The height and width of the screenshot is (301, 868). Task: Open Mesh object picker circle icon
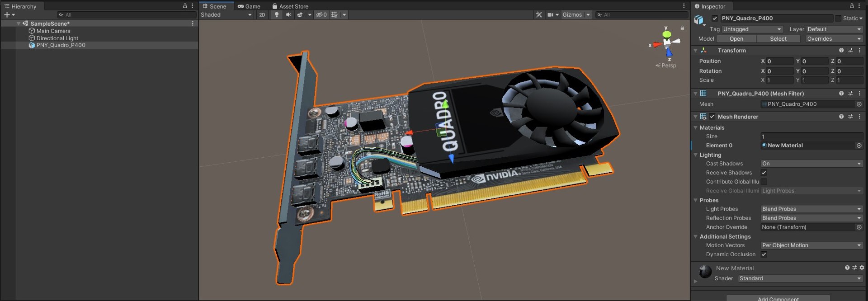[859, 104]
